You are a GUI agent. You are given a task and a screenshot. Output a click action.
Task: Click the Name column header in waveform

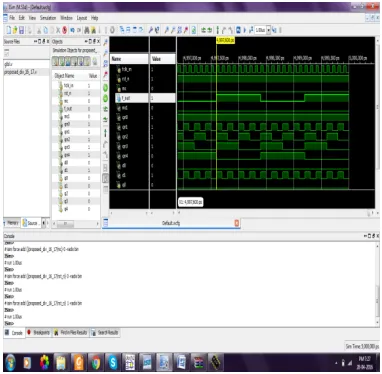click(129, 59)
